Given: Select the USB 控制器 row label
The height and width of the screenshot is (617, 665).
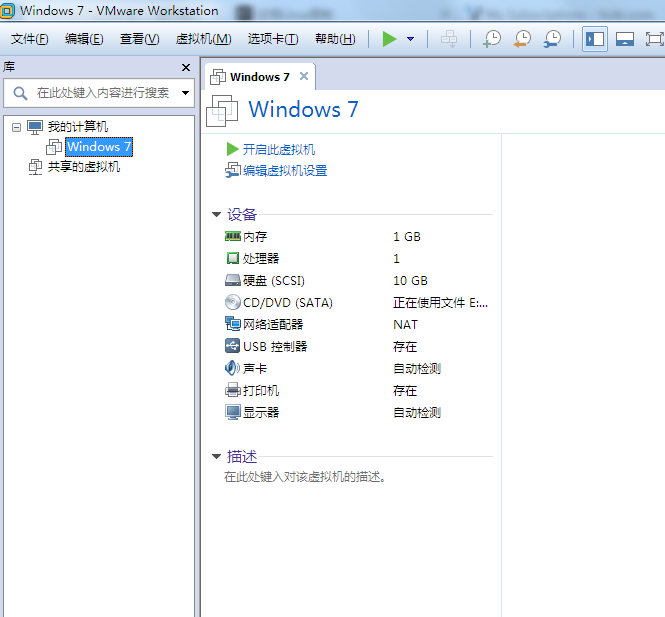Looking at the screenshot, I should 275,347.
